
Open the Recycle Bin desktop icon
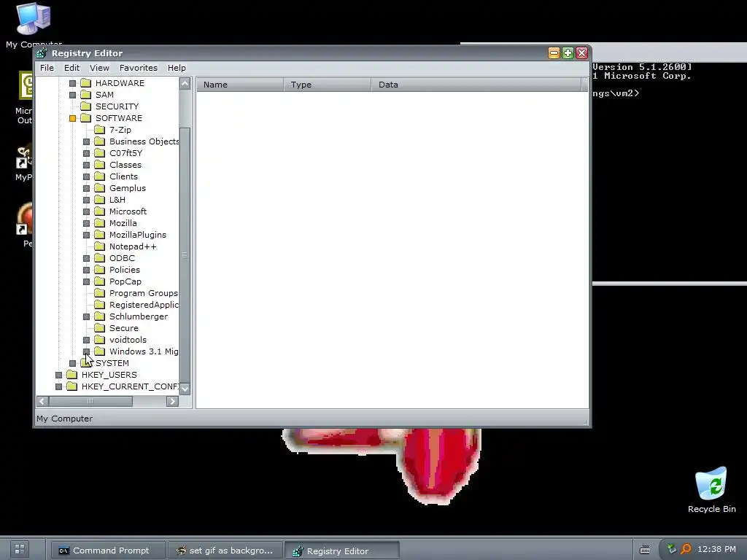tap(711, 489)
